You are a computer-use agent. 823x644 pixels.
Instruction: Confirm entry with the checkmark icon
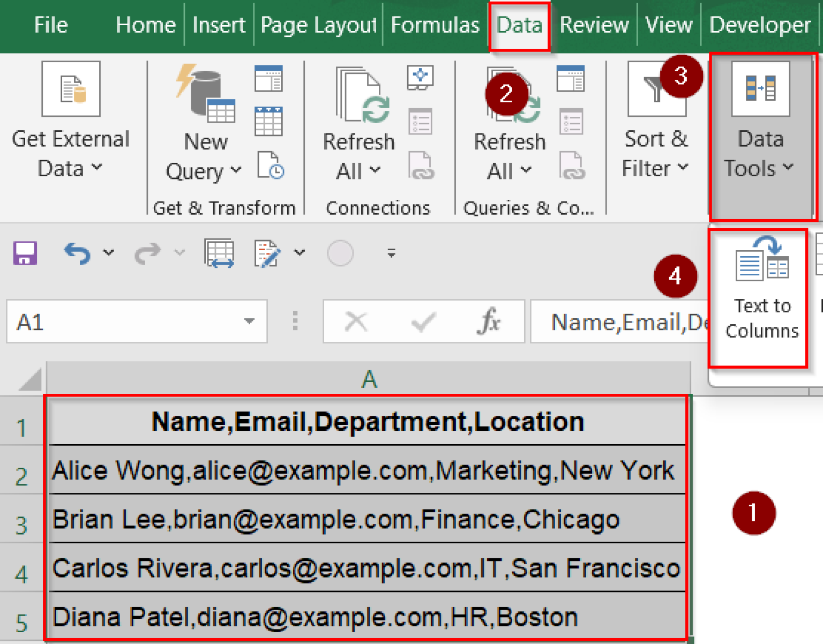click(423, 321)
